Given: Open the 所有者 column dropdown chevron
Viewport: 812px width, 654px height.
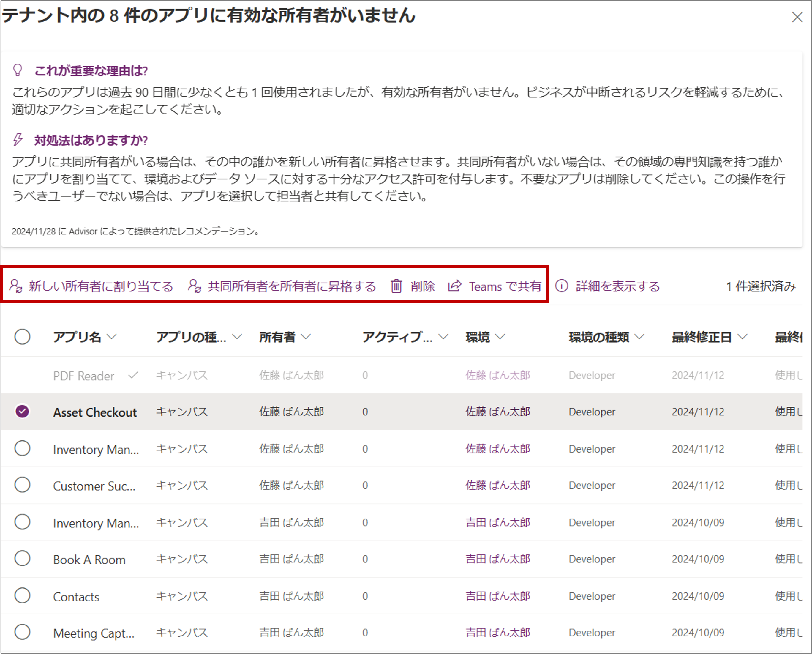Looking at the screenshot, I should click(x=306, y=337).
